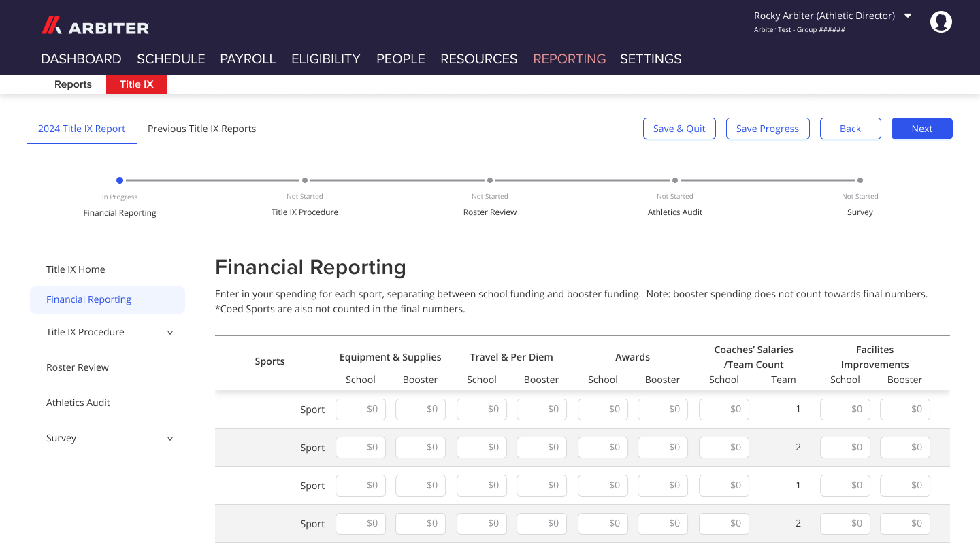
Task: Click the Title IX Procedure stepper circle
Action: [304, 180]
